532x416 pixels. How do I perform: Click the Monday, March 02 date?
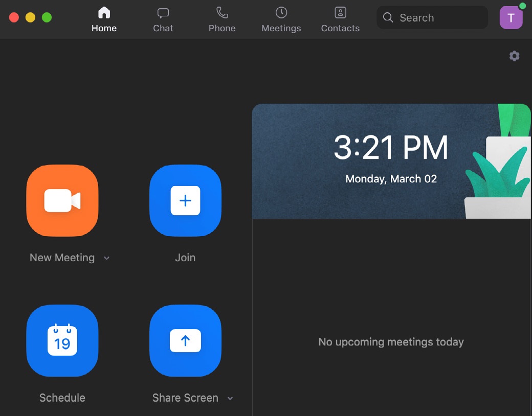[391, 179]
